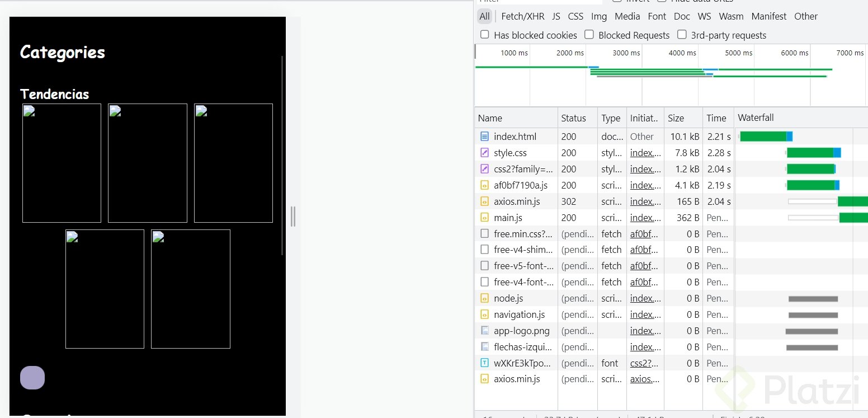
Task: Switch to the Fetch/XHR filter tab
Action: tap(522, 16)
